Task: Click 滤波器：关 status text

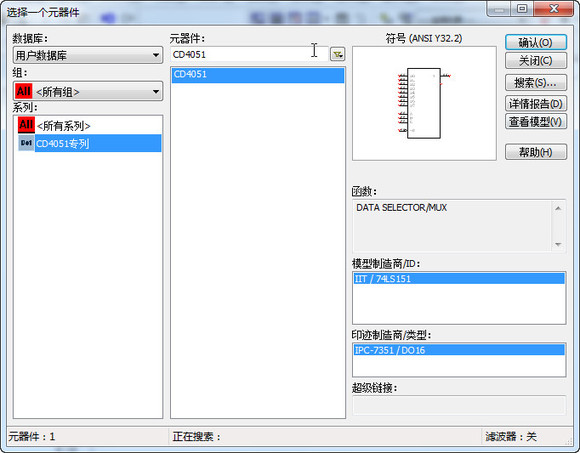Action: click(x=511, y=437)
